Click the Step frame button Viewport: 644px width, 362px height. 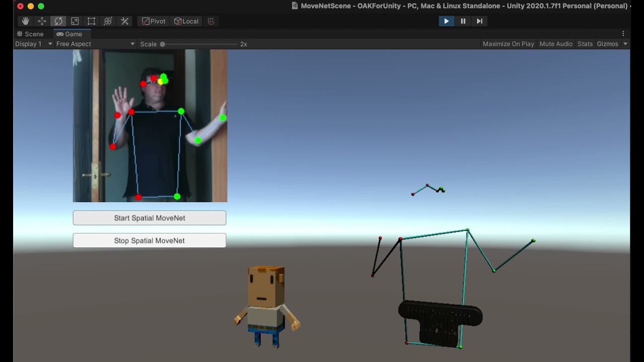[479, 21]
